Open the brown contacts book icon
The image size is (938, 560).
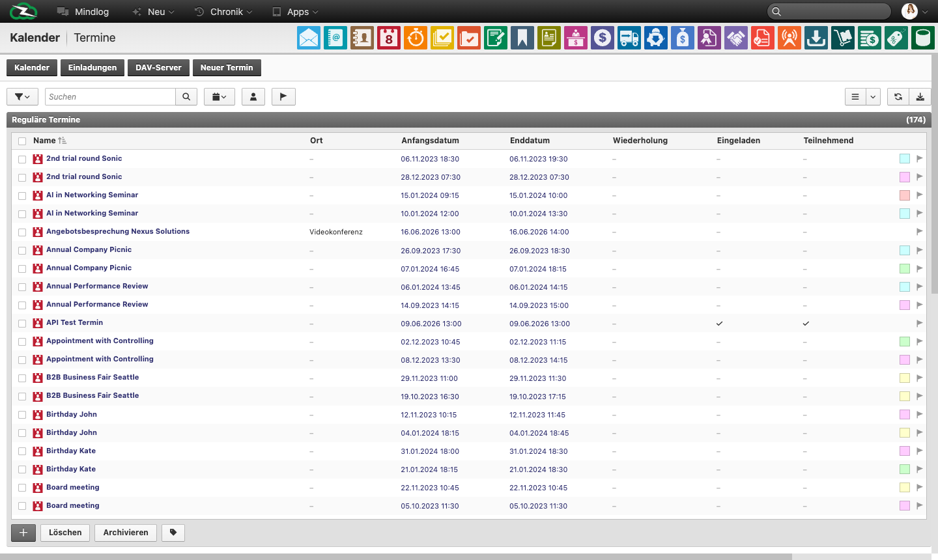[x=362, y=38]
